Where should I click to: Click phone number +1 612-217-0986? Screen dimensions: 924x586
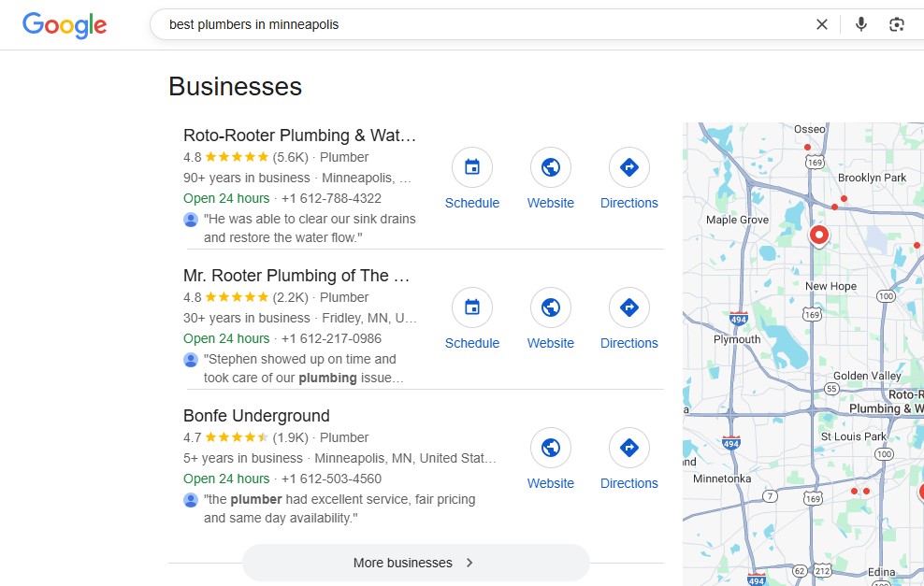coord(331,338)
